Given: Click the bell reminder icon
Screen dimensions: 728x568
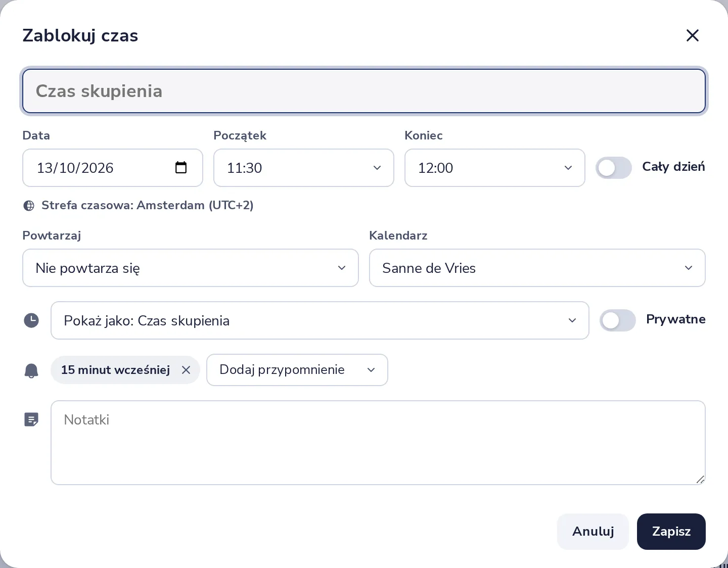Looking at the screenshot, I should click(31, 370).
